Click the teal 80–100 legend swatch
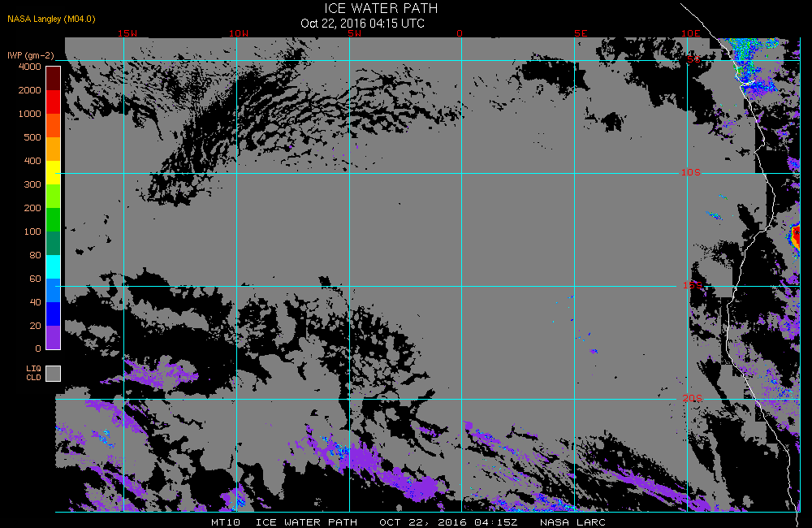The width and height of the screenshot is (812, 528). click(x=54, y=243)
